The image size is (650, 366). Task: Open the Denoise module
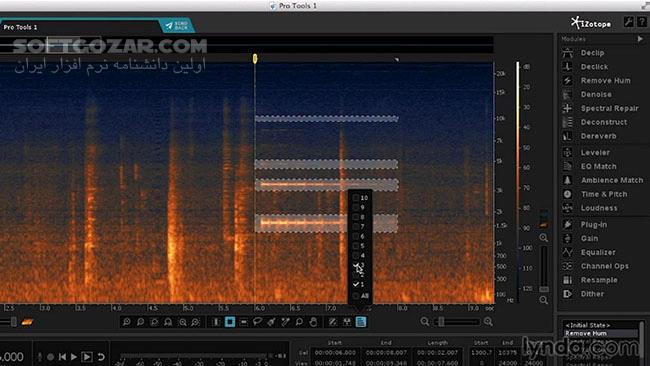596,95
